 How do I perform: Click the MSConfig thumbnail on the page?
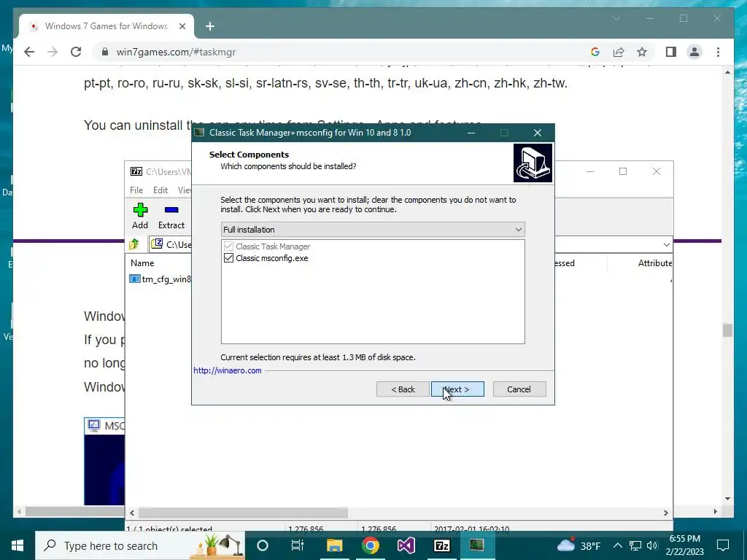[x=104, y=461]
